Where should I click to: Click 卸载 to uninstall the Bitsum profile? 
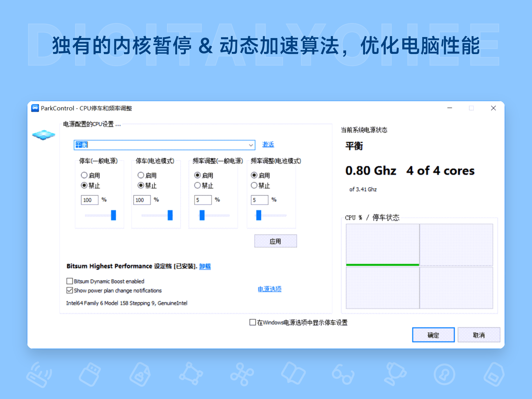205,266
